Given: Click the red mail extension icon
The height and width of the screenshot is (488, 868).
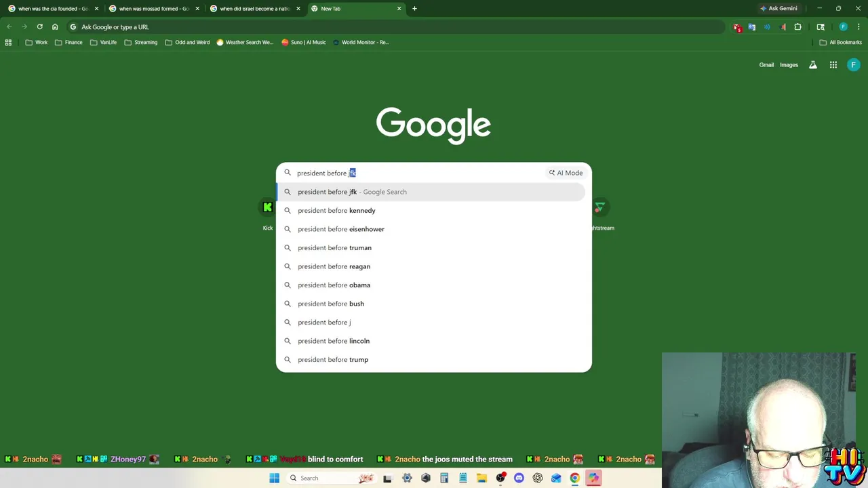Looking at the screenshot, I should coord(737,27).
